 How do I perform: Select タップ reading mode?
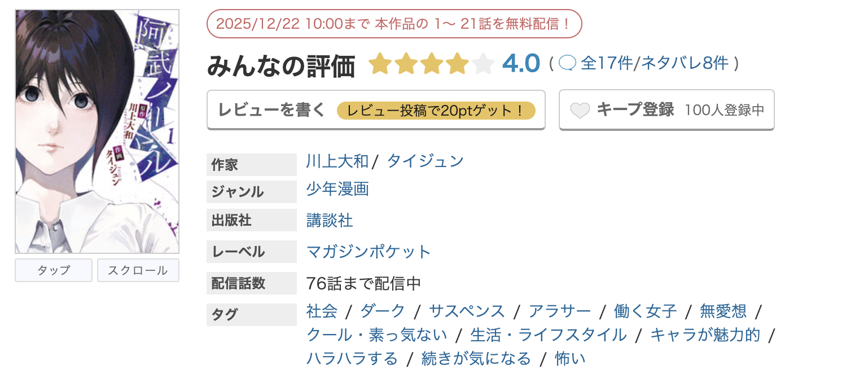(x=54, y=270)
